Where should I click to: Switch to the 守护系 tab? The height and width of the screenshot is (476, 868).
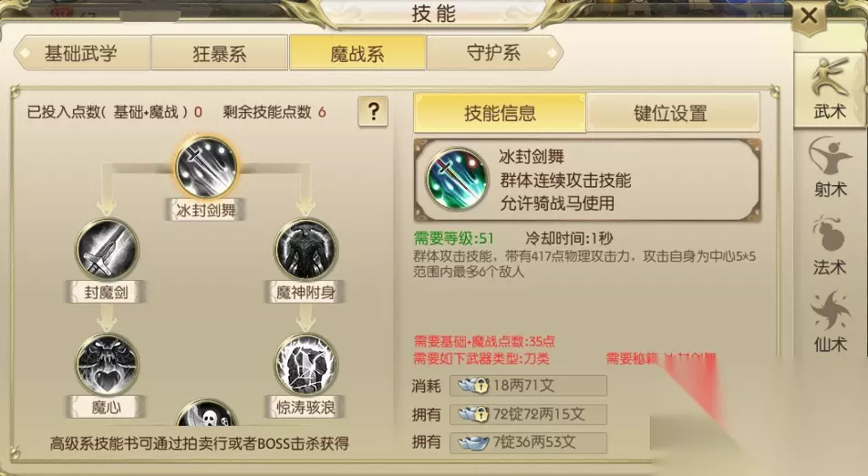click(494, 53)
